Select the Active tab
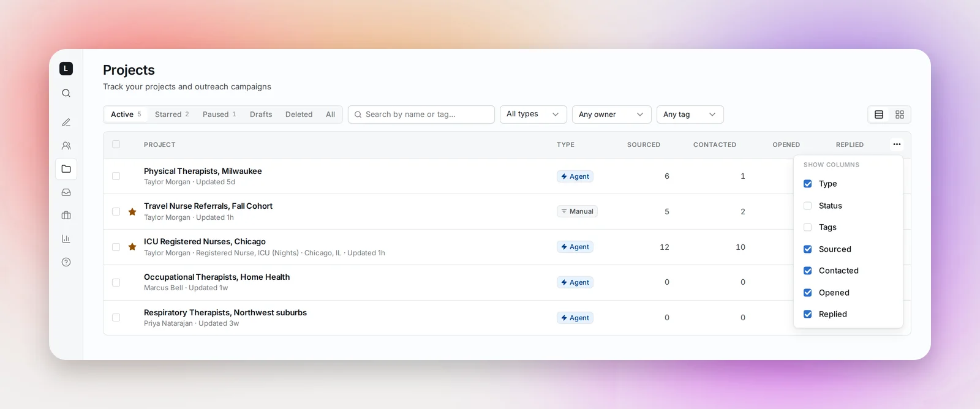The image size is (980, 409). (x=126, y=114)
